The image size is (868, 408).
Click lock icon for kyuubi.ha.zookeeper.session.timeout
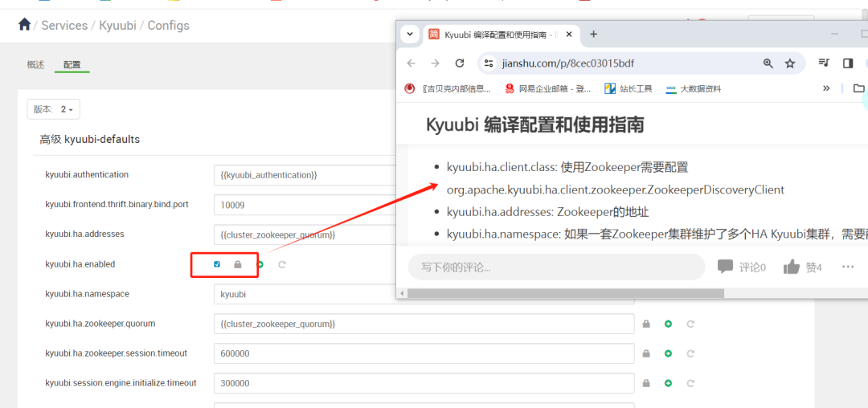pos(646,353)
